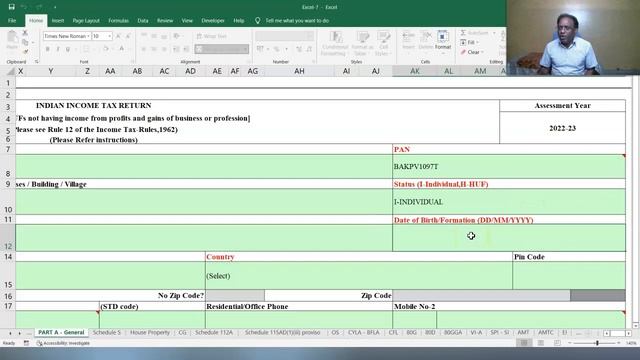This screenshot has width=640, height=360.
Task: Increase font size with the larger A icon
Action: 118,36
